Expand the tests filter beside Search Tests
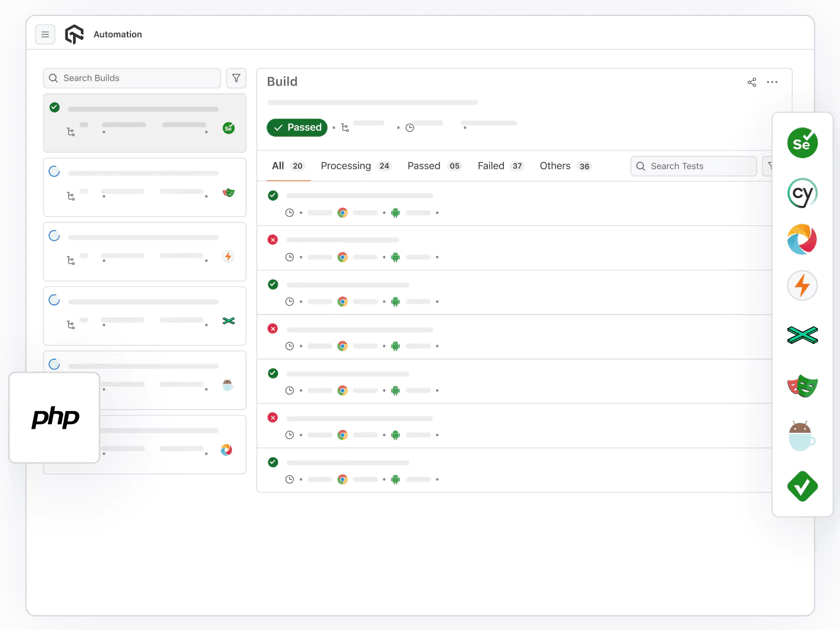This screenshot has width=840, height=630. tap(769, 166)
